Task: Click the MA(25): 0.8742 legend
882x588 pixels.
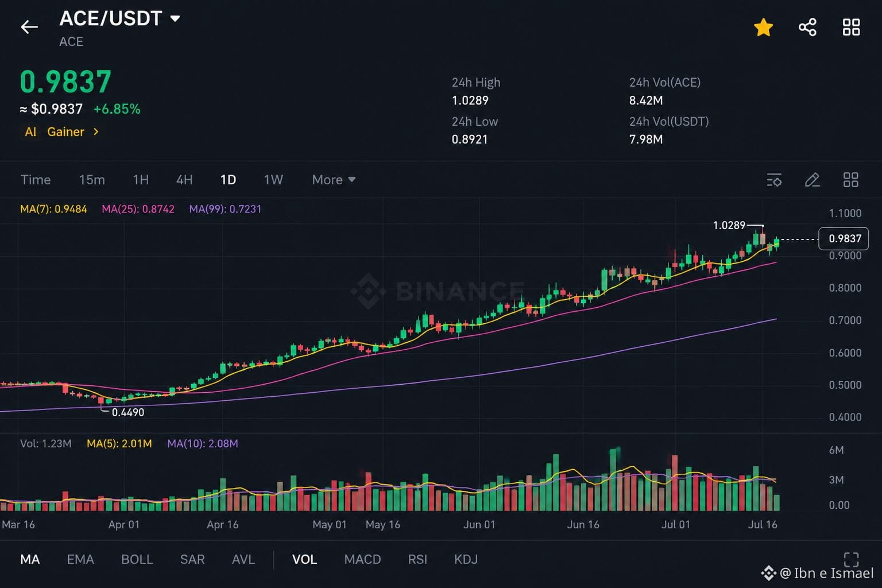Action: pos(138,209)
